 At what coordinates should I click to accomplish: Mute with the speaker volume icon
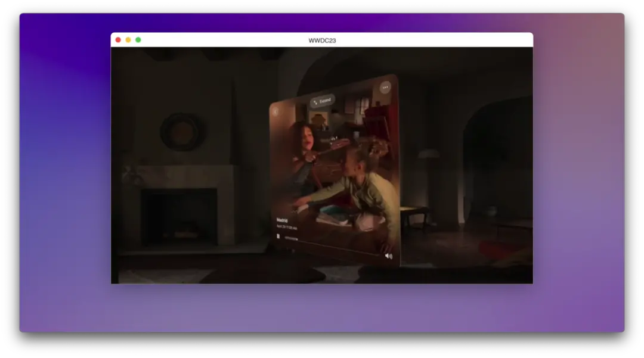[389, 256]
